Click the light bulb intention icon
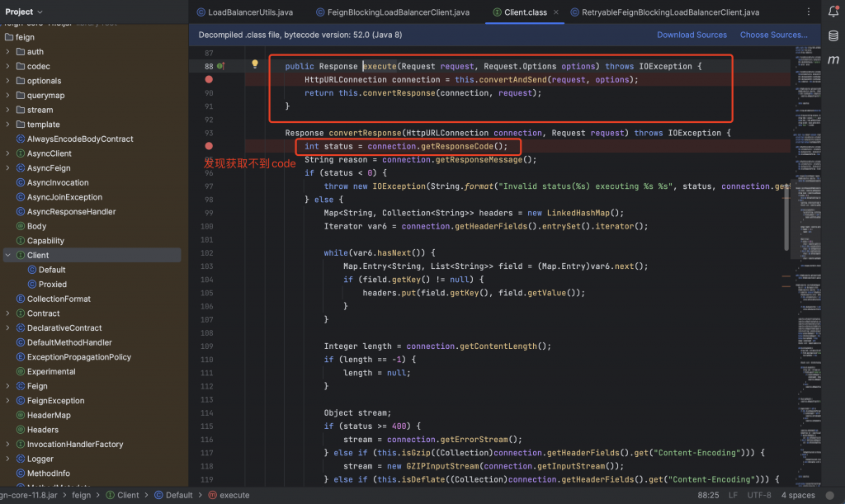Screen dimensions: 845x504 tap(255, 64)
